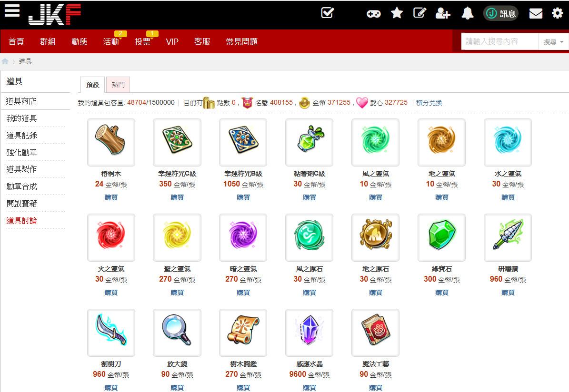Open notifications bell icon
Screen dimensions: 569x392
click(468, 13)
